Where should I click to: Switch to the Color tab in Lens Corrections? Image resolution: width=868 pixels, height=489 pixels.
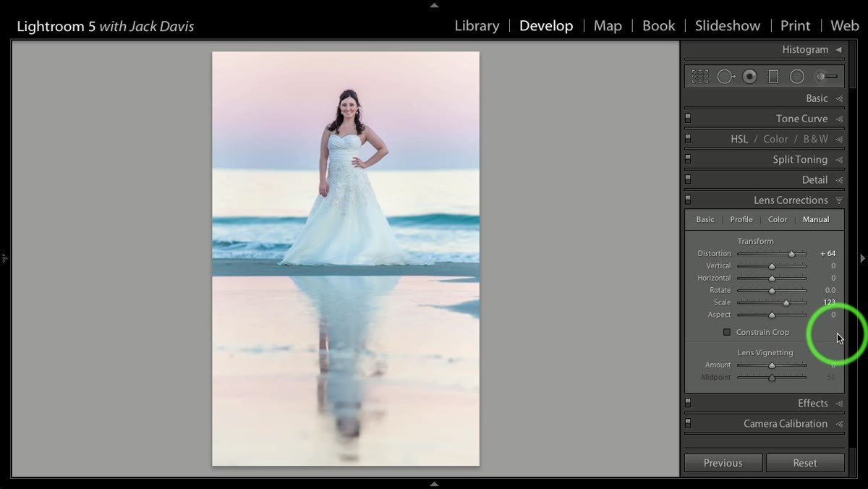coord(778,219)
